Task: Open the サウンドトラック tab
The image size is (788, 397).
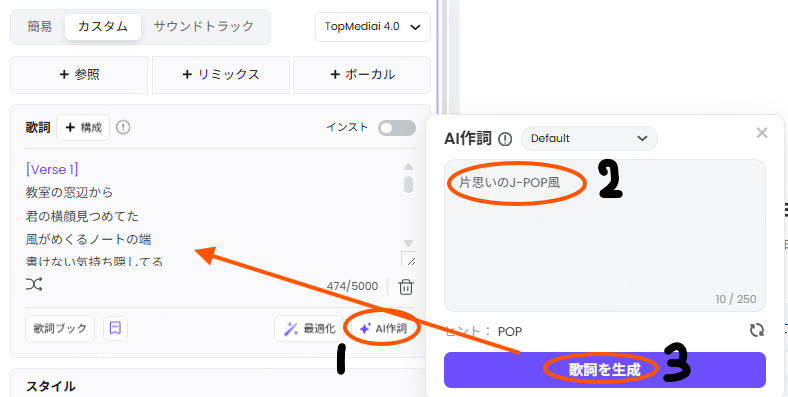Action: pos(204,26)
